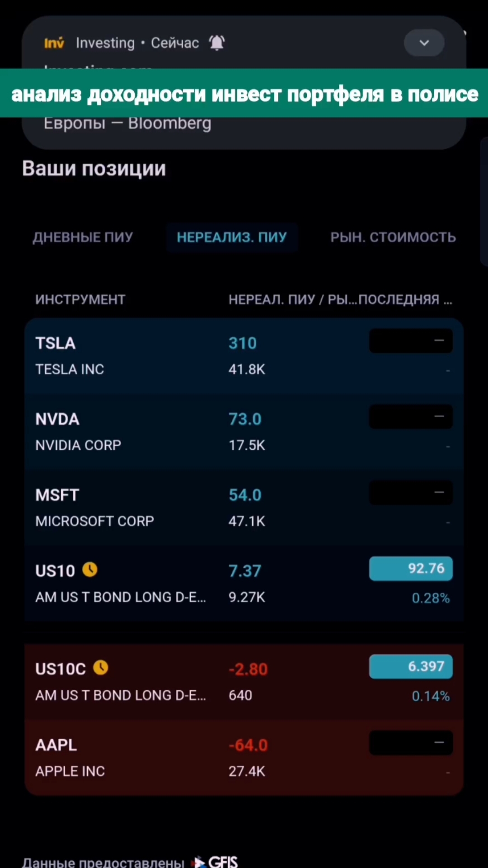This screenshot has height=868, width=488.
Task: Click the GFIS provider logo
Action: (216, 862)
